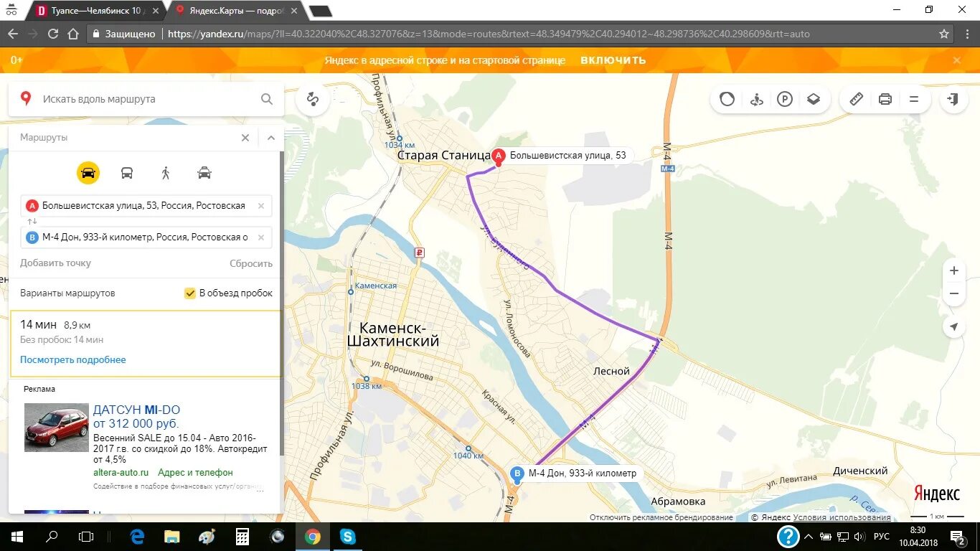Image resolution: width=980 pixels, height=551 pixels.
Task: Collapse the Маршруты panel chevron
Action: [270, 138]
